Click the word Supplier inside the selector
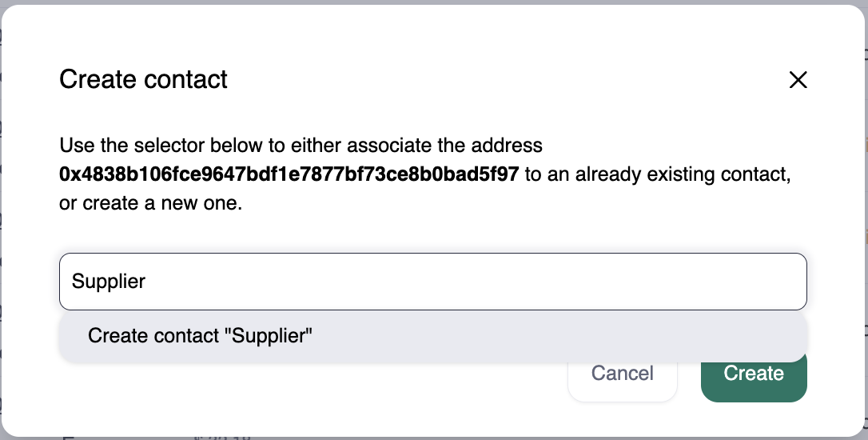This screenshot has height=440, width=868. coord(109,282)
